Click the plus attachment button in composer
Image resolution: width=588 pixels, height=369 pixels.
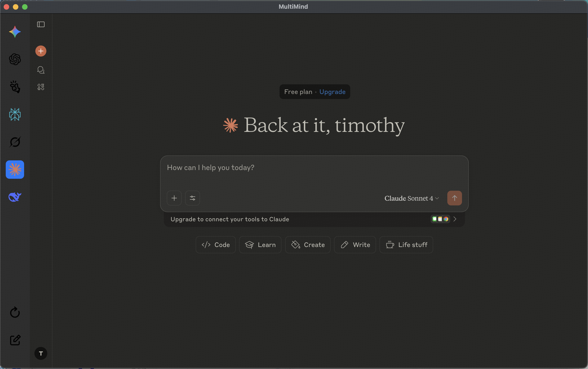pos(174,198)
